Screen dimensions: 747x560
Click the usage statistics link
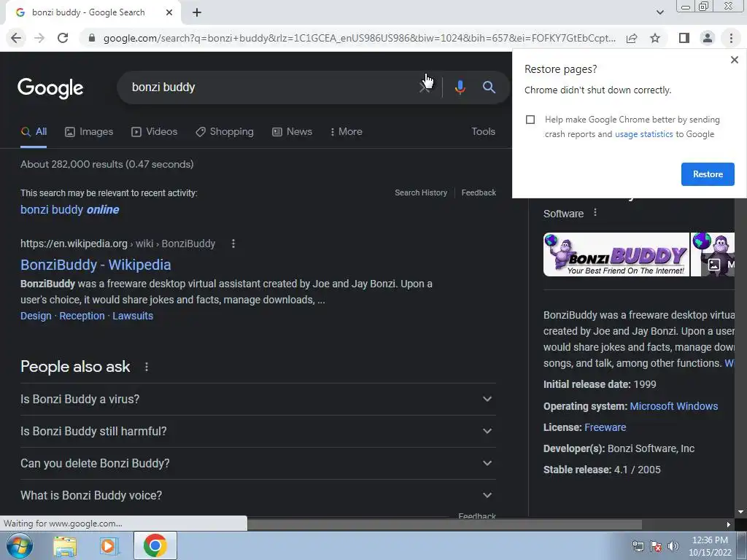pos(643,134)
